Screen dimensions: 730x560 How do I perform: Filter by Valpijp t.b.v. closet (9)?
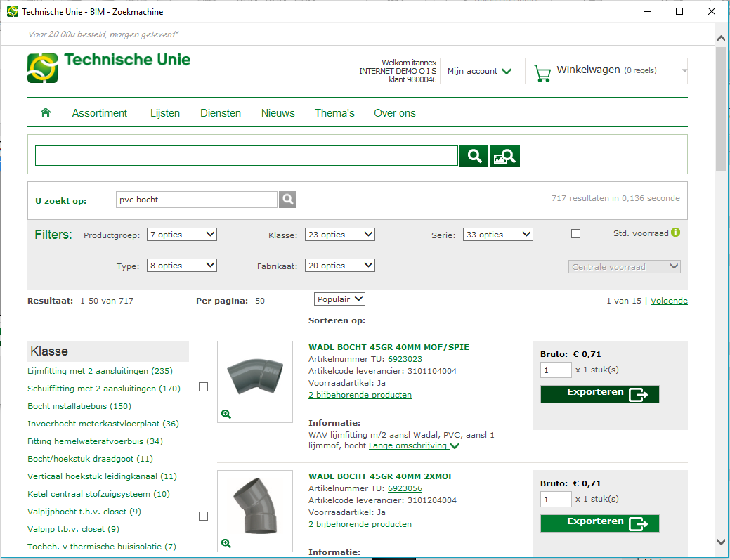[x=74, y=529]
